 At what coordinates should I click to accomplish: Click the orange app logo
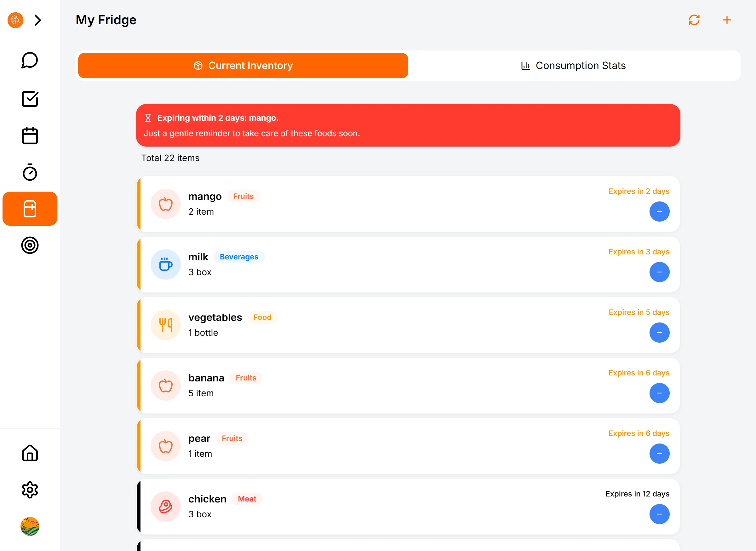(x=15, y=20)
